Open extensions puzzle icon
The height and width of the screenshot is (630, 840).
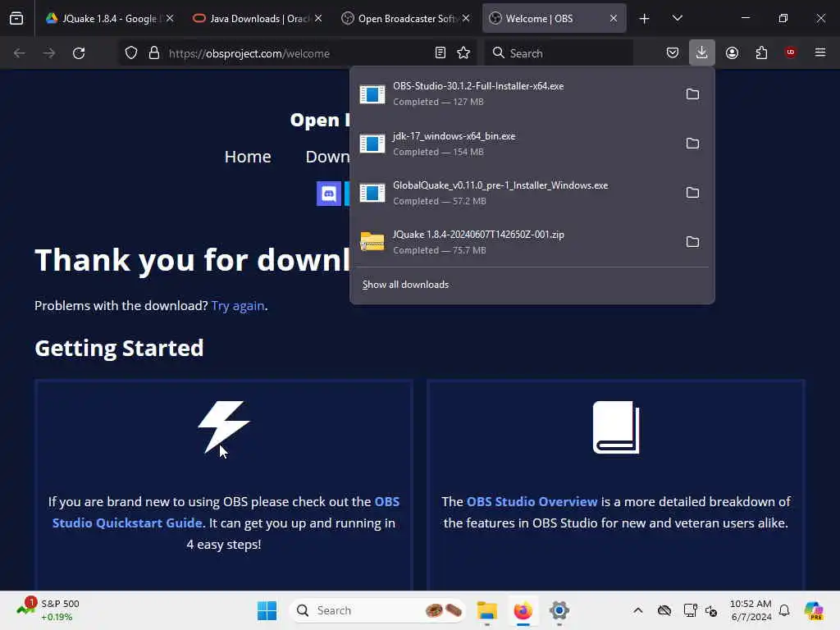coord(761,52)
